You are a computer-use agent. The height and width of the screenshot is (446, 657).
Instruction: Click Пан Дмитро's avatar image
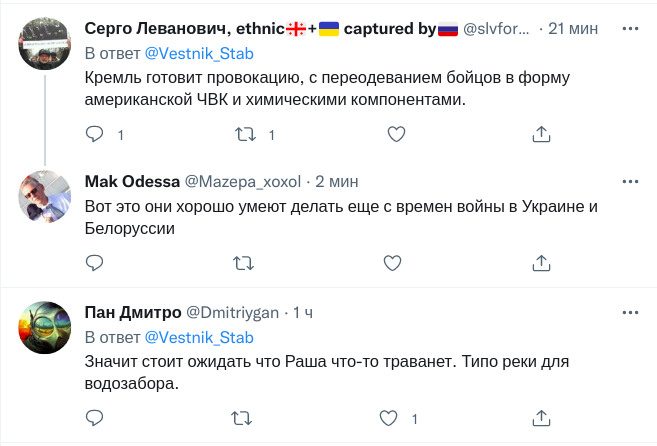click(45, 329)
